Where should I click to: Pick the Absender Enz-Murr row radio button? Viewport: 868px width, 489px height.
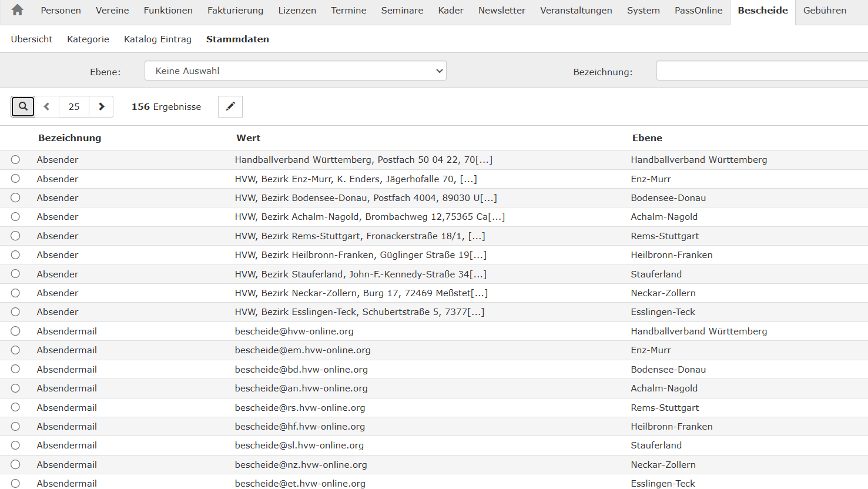point(15,179)
